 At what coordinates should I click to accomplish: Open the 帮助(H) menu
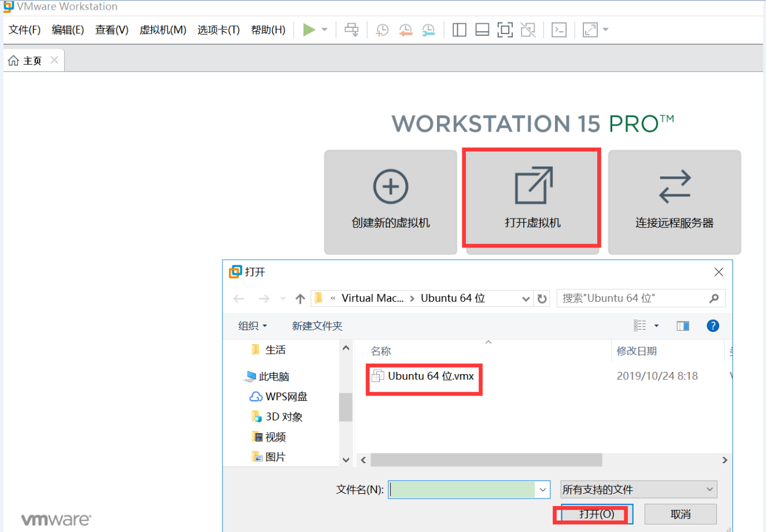268,29
